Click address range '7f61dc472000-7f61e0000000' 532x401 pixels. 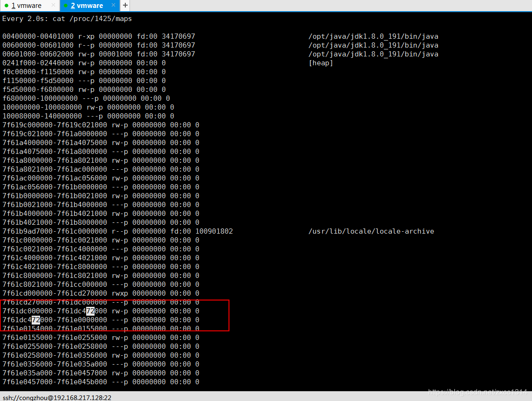tap(55, 320)
